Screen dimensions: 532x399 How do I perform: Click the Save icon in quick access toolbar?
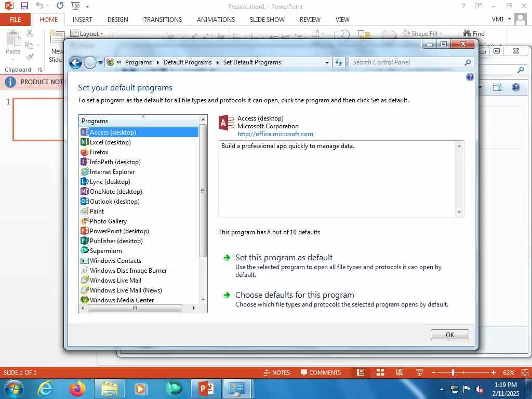pos(24,6)
